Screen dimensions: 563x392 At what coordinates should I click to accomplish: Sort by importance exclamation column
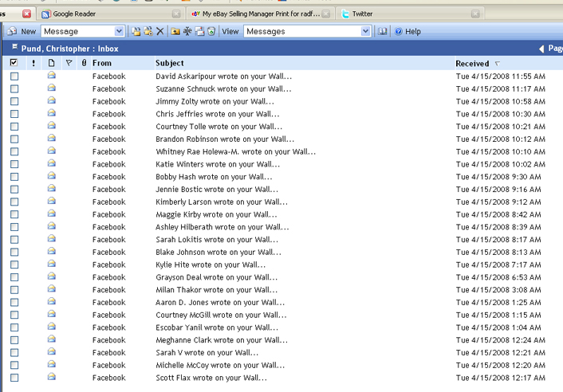click(33, 63)
